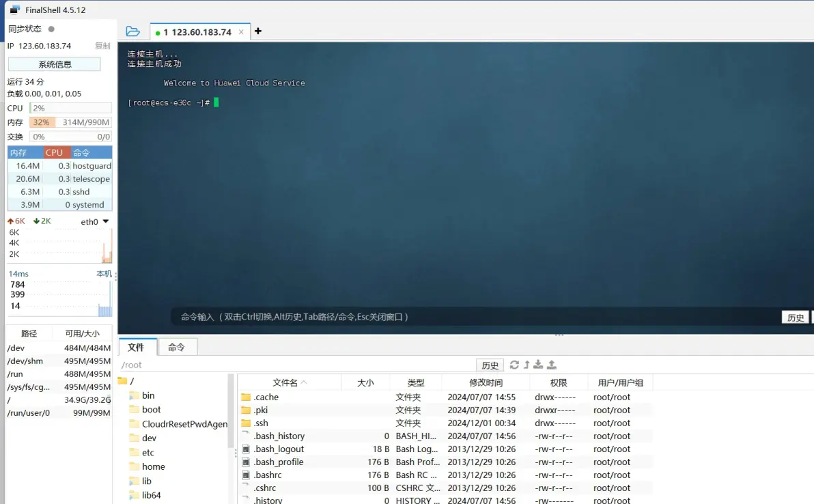
Task: Switch to the 命令 tab
Action: pos(176,347)
